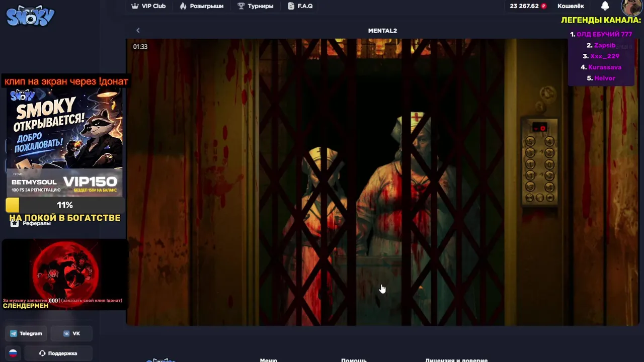644x362 pixels.
Task: Open the Турниры menu item
Action: point(256,6)
